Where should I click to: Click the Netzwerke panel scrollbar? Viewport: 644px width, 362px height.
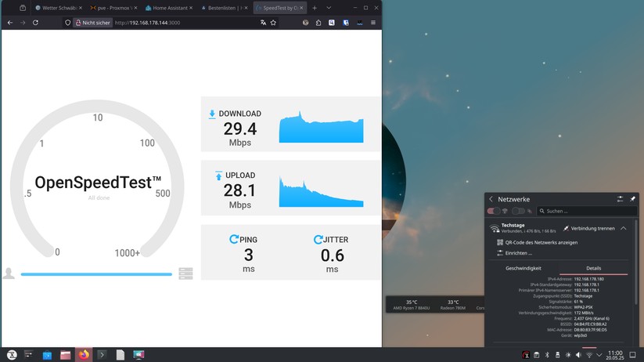[x=636, y=262]
